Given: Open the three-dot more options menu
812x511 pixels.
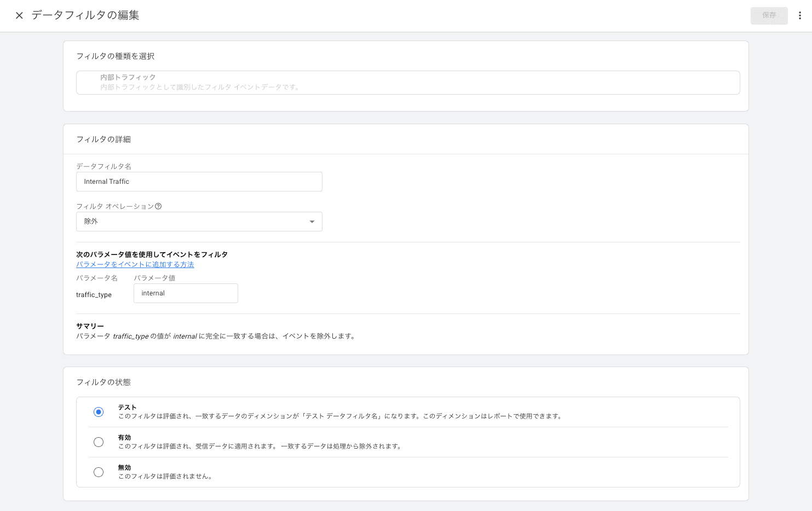Looking at the screenshot, I should tap(799, 15).
